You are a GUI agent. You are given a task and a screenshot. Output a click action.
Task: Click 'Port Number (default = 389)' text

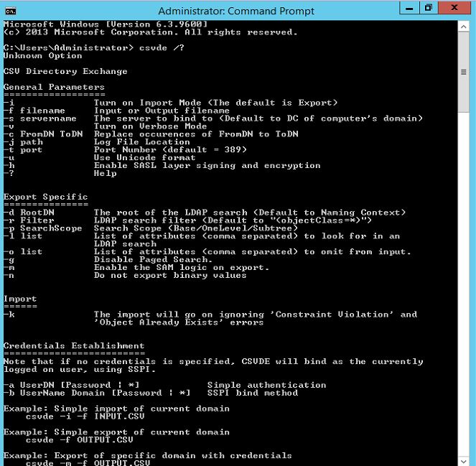coord(170,150)
